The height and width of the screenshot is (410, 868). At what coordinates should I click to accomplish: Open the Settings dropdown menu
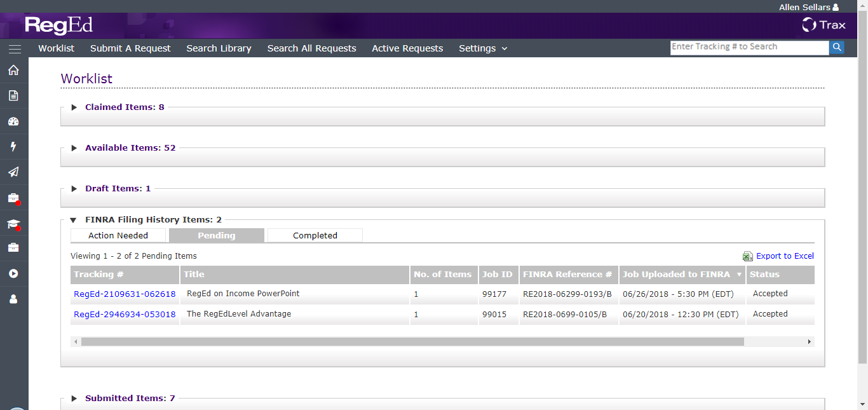pos(483,48)
